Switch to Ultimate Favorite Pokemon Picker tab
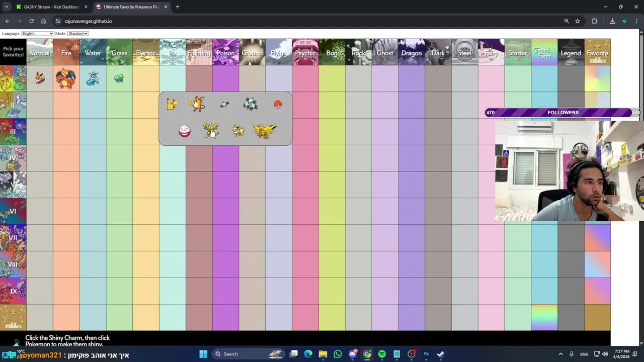Screen dimensions: 644x362 [132, 7]
